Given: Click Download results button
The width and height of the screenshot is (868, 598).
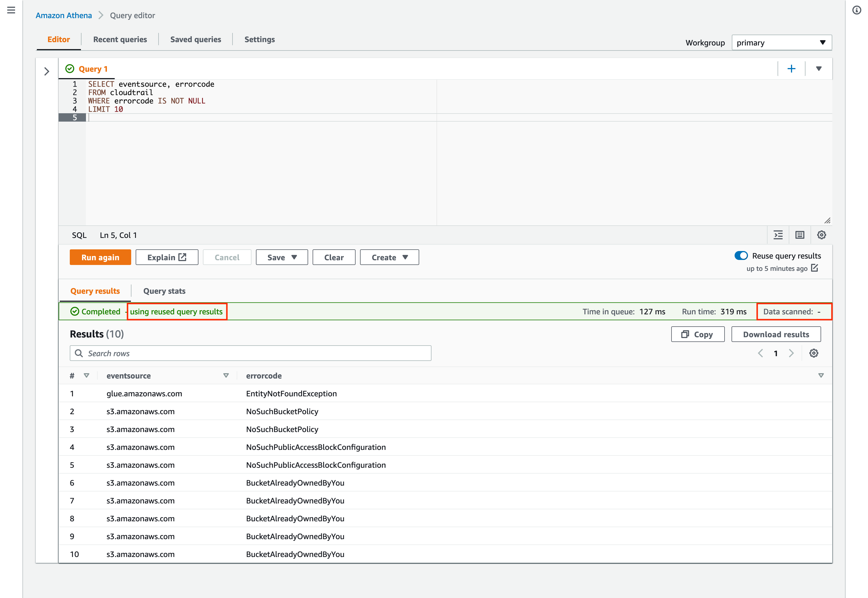Looking at the screenshot, I should 776,334.
